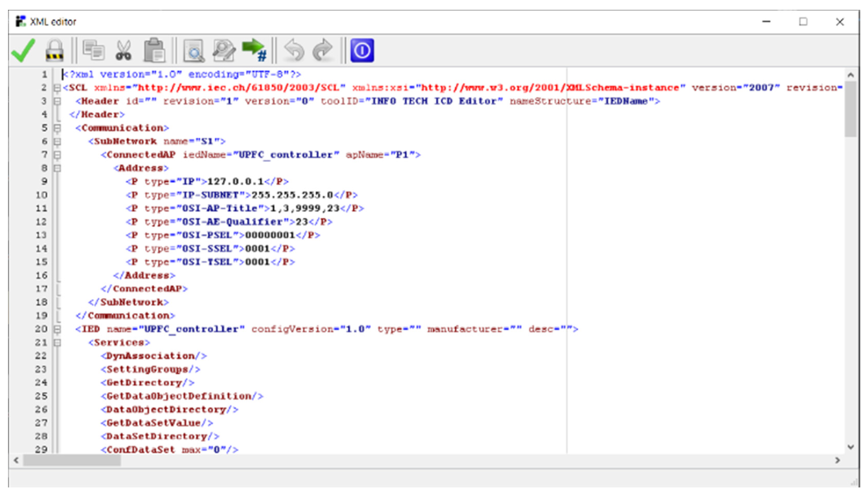Collapse the IED element on line 20

(x=57, y=329)
